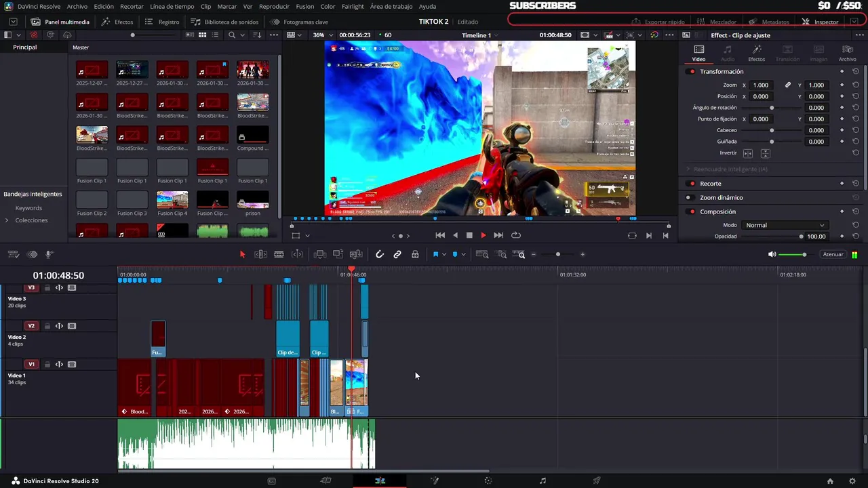Toggle position lock padlock icon in toolbar
The width and height of the screenshot is (868, 488).
coord(415,254)
